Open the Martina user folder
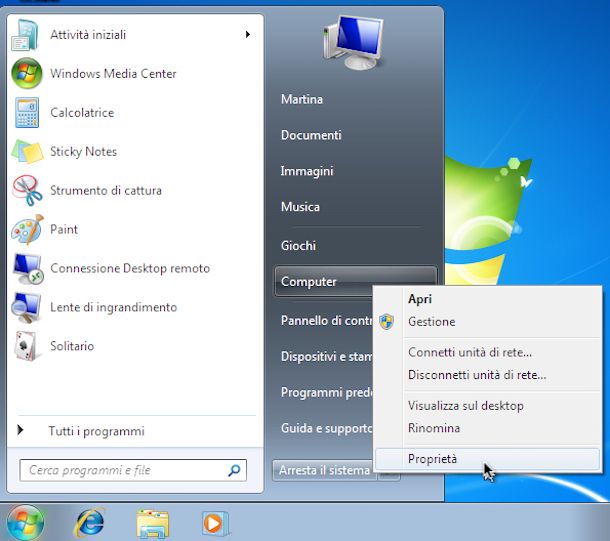Screen dimensions: 610x541 [302, 99]
